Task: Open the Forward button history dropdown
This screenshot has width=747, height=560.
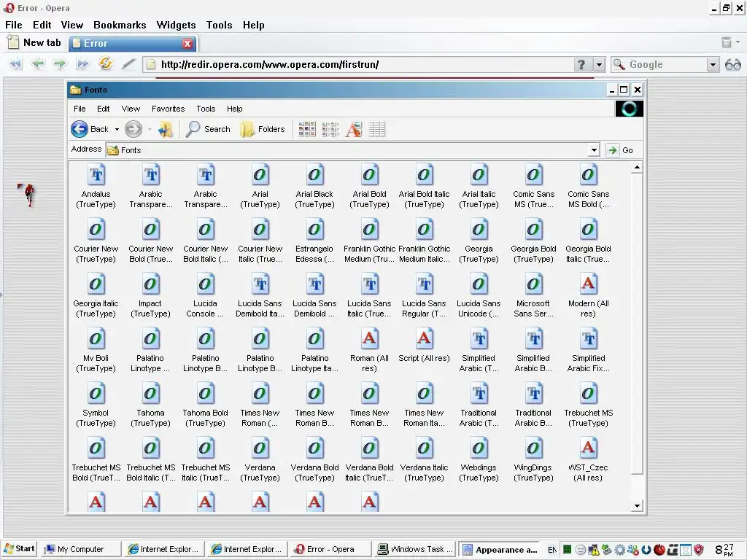Action: click(x=150, y=129)
